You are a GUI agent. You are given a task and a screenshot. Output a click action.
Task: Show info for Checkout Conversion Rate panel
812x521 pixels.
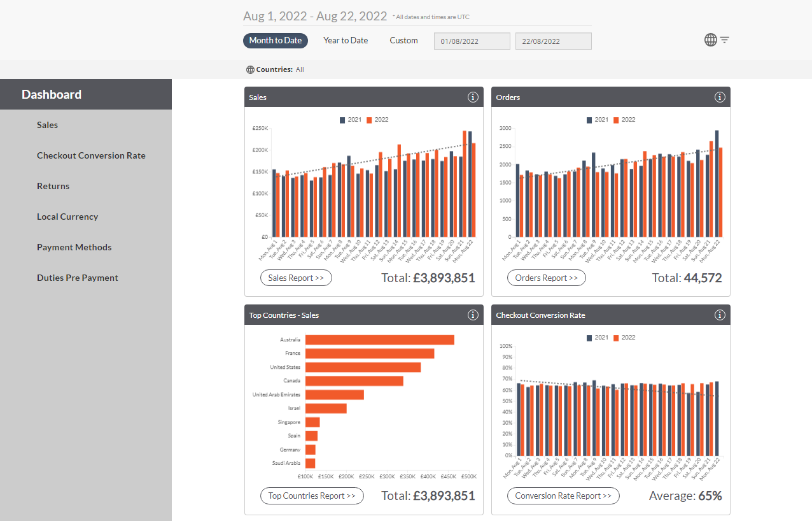click(x=720, y=315)
